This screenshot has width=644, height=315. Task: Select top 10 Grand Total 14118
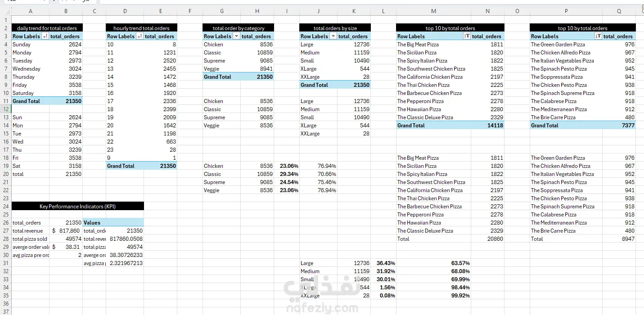[x=488, y=126]
